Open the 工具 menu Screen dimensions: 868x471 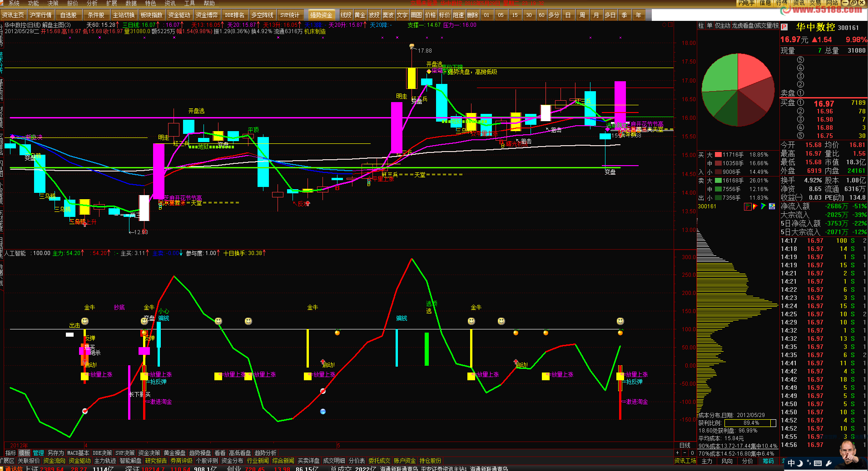pos(190,3)
